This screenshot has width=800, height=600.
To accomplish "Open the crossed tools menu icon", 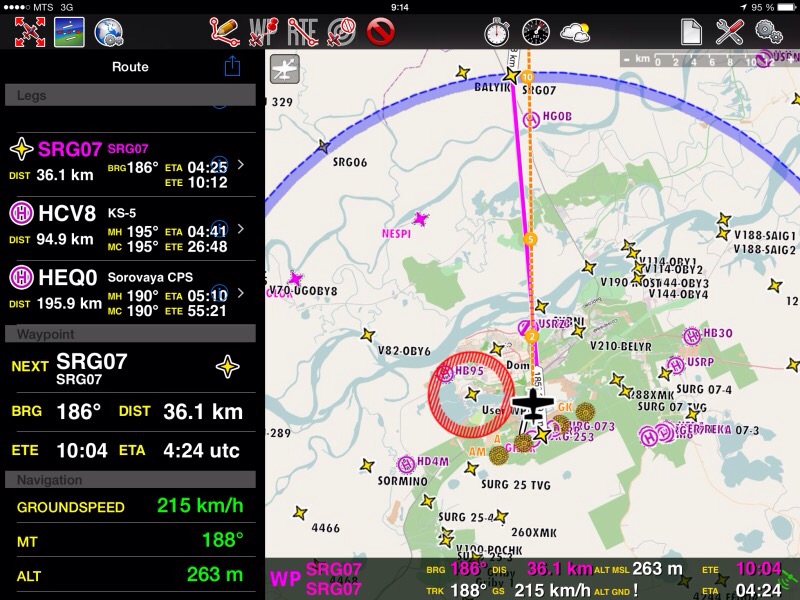I will tap(730, 32).
